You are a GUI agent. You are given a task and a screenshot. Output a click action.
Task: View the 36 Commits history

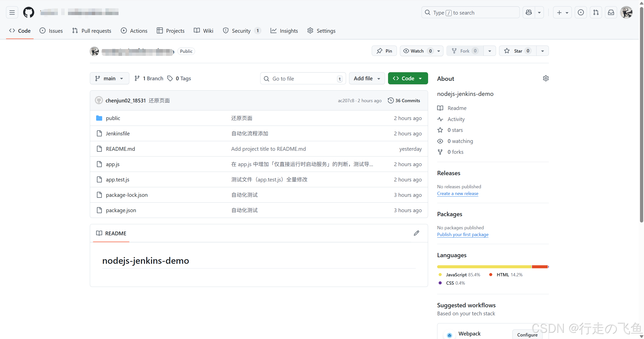pyautogui.click(x=404, y=100)
